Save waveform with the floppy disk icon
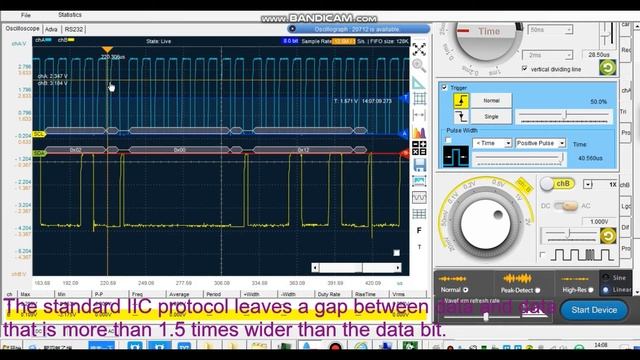Viewport: 640px width, 360px height. [419, 165]
